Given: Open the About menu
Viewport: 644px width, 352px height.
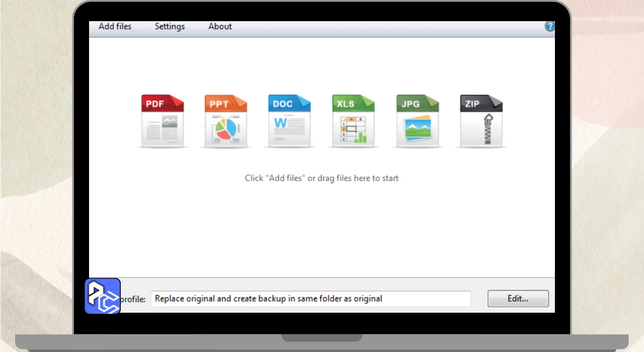Looking at the screenshot, I should click(220, 27).
